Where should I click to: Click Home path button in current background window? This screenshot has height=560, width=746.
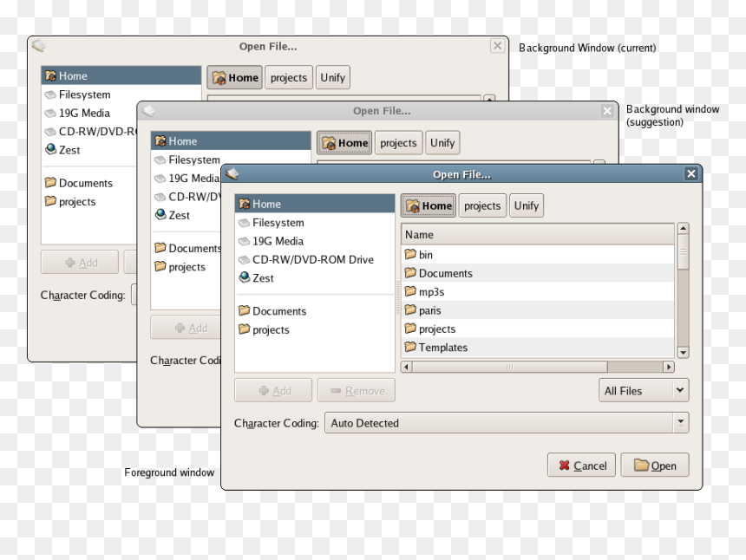coord(234,77)
